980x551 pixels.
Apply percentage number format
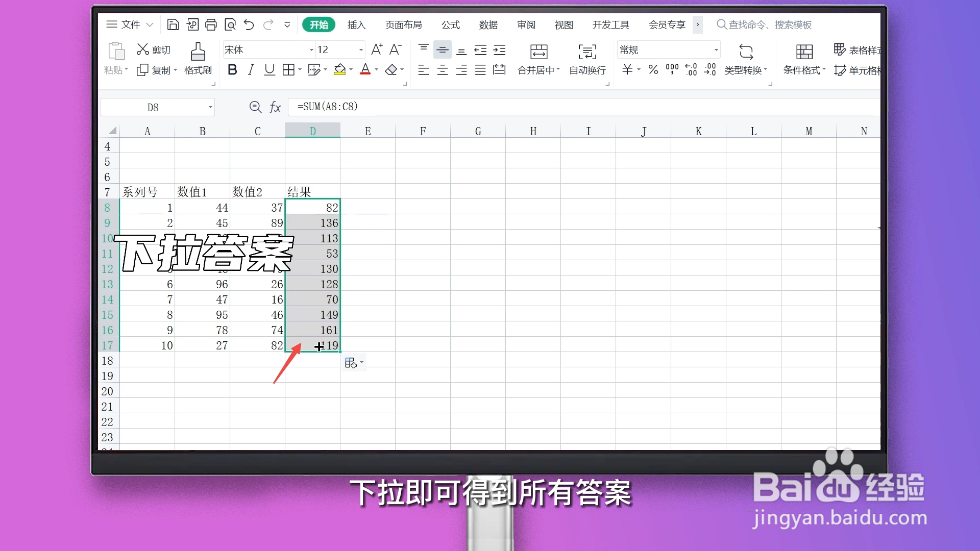click(653, 69)
